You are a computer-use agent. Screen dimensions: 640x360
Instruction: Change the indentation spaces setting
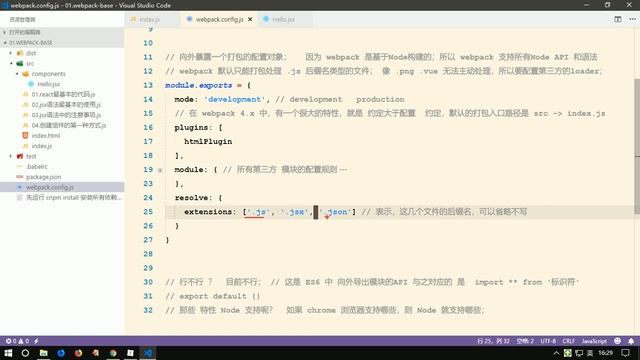525,341
